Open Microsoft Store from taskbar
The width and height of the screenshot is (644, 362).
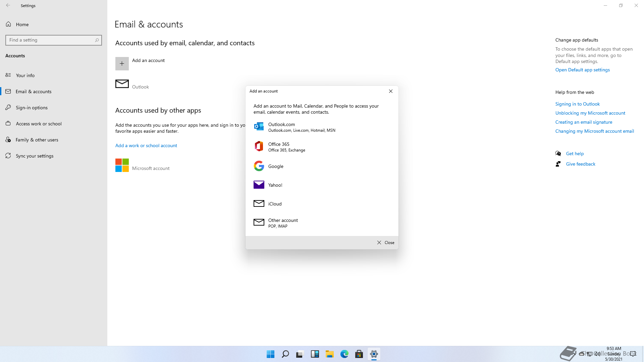pos(359,354)
